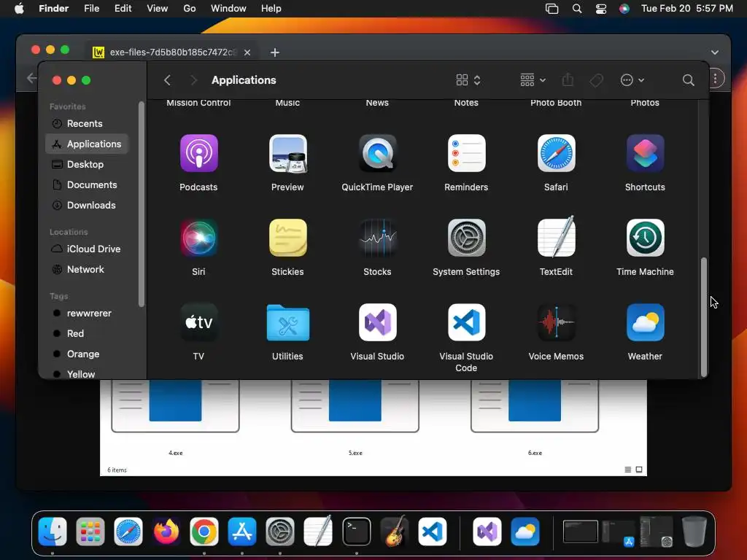Select the Stickies app icon
This screenshot has width=747, height=560.
pyautogui.click(x=287, y=238)
